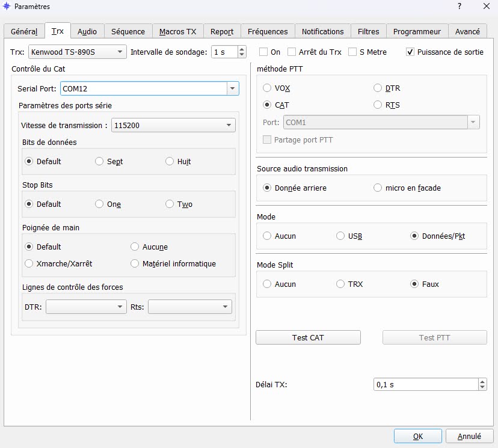Viewport: 498px width, 448px height.
Task: Select the Trx tab
Action: (x=58, y=31)
